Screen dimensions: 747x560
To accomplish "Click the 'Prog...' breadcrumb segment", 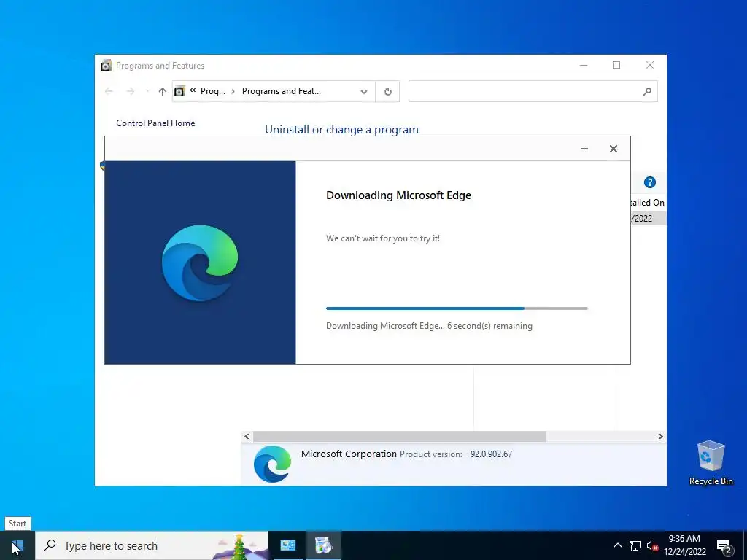I will [213, 91].
